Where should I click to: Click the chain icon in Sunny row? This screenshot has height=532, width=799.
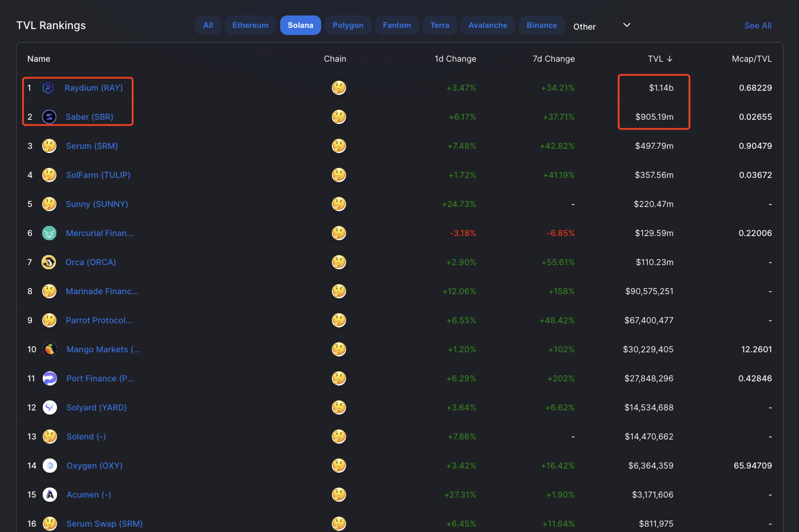pyautogui.click(x=339, y=204)
